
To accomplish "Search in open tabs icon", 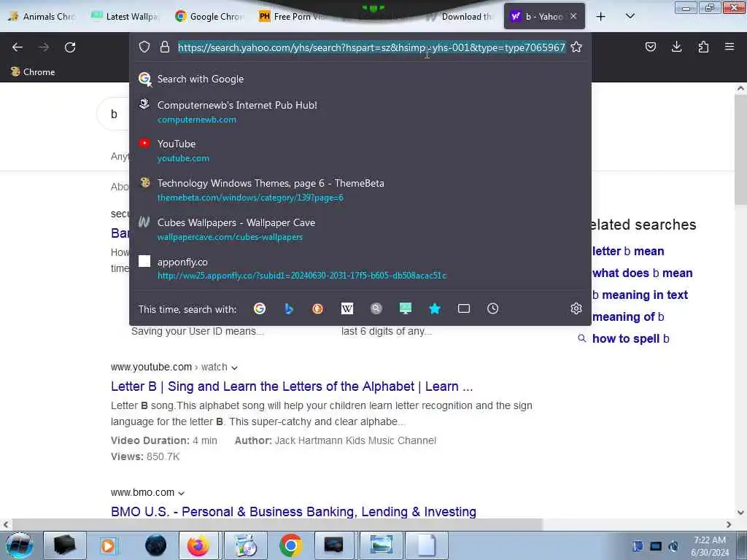I will point(464,309).
